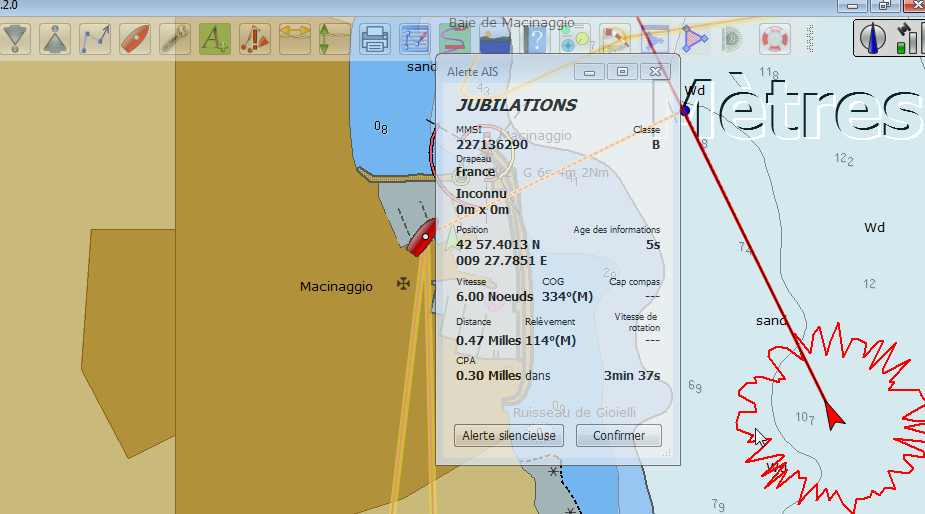Screen dimensions: 925x514
Task: Click the COG value 334°(M)
Action: pyautogui.click(x=568, y=296)
